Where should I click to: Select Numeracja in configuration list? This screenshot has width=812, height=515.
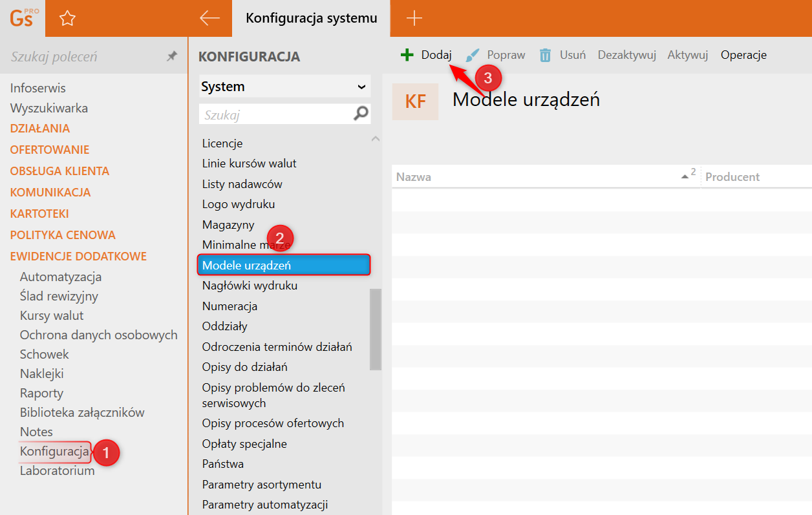[x=230, y=306]
